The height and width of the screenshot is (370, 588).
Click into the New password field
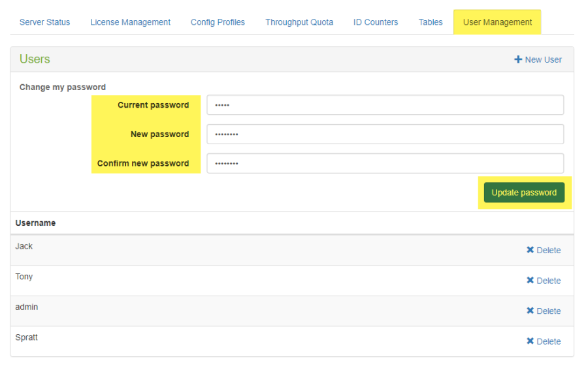(385, 134)
